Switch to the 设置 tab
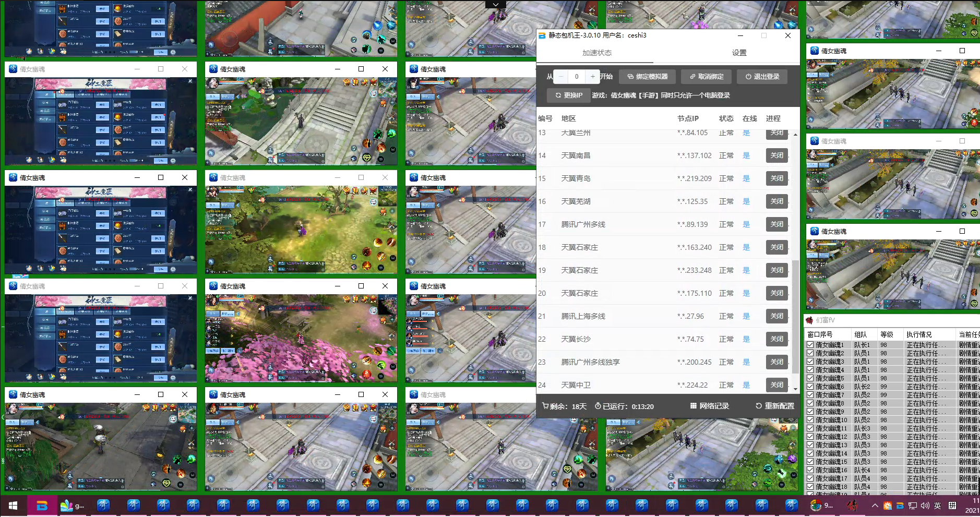This screenshot has height=517, width=980. 739,53
